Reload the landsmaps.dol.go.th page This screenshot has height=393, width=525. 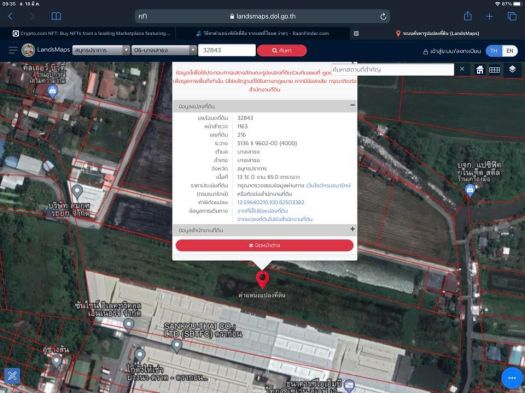pos(383,16)
